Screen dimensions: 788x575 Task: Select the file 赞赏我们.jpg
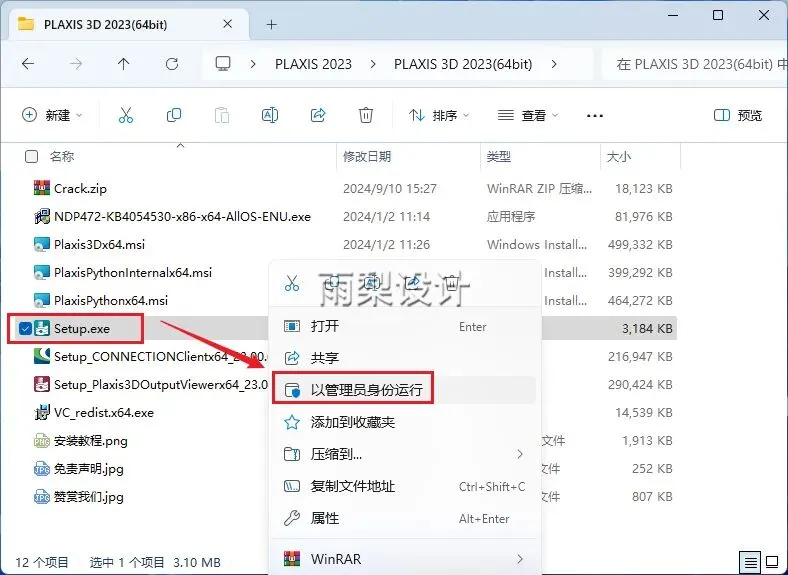pos(89,497)
